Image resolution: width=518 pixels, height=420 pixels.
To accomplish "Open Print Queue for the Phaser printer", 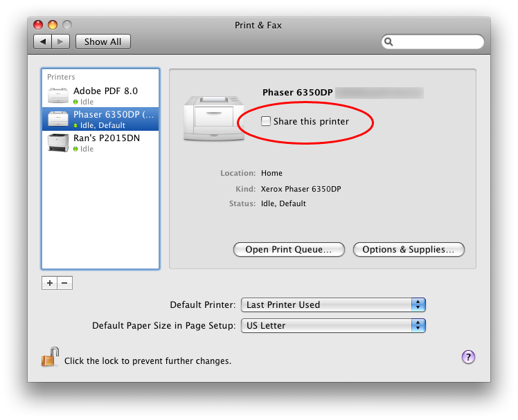I will click(289, 249).
